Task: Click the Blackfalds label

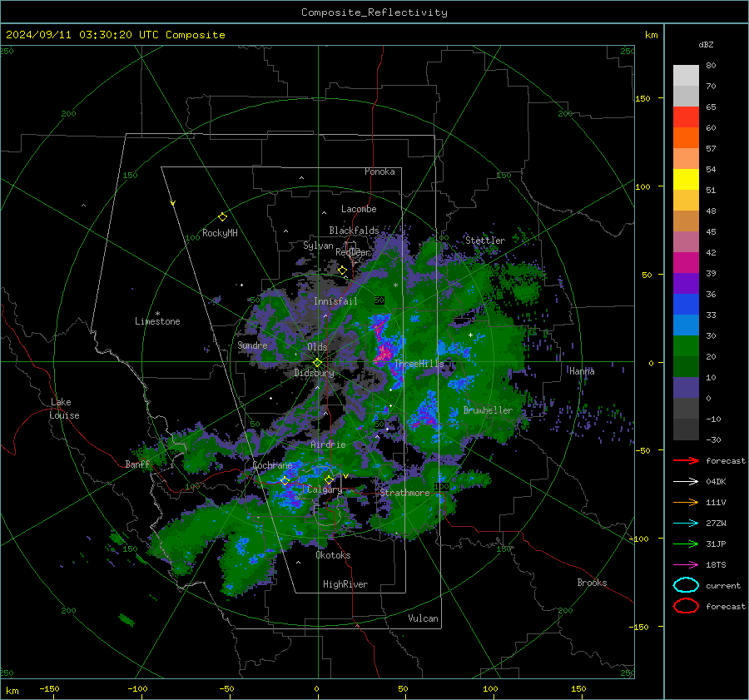Action: click(x=354, y=231)
